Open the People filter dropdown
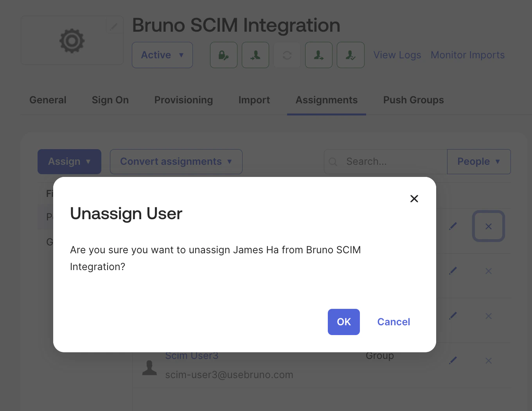 click(x=479, y=161)
